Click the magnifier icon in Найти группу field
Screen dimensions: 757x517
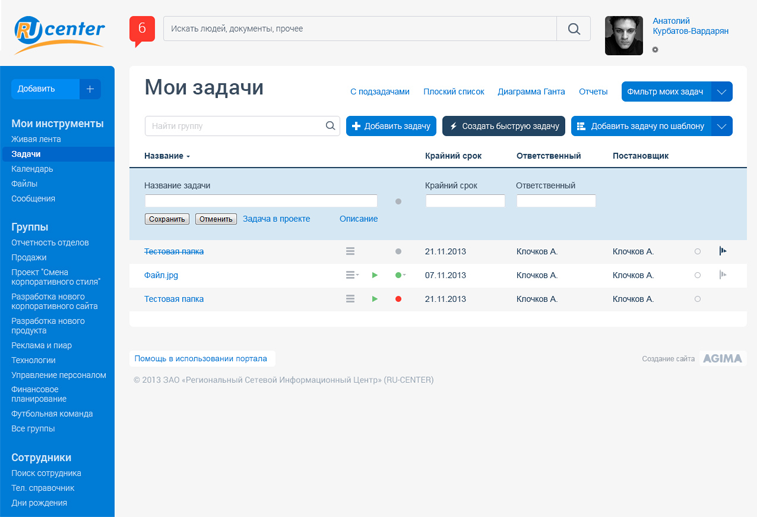(x=330, y=126)
